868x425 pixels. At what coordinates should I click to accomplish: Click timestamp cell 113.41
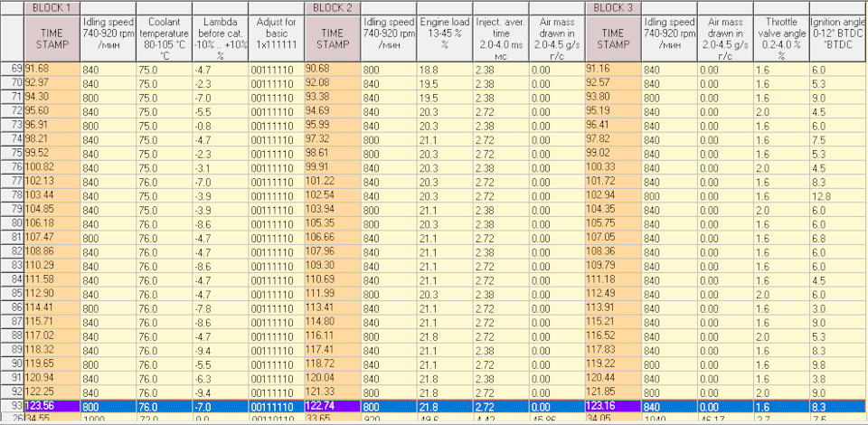click(x=332, y=307)
